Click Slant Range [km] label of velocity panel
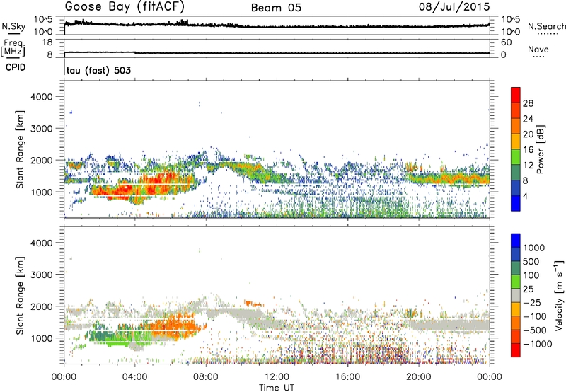Screen dimensions: 566x392 [21, 295]
